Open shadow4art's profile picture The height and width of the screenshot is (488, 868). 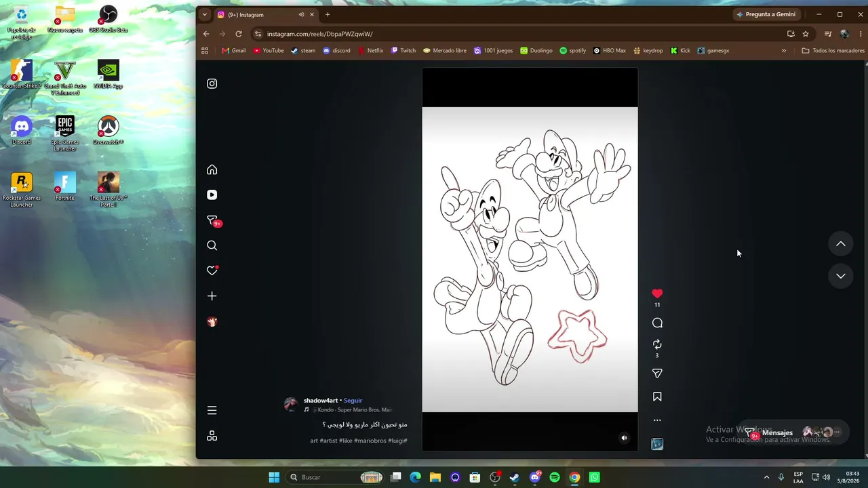pos(291,405)
